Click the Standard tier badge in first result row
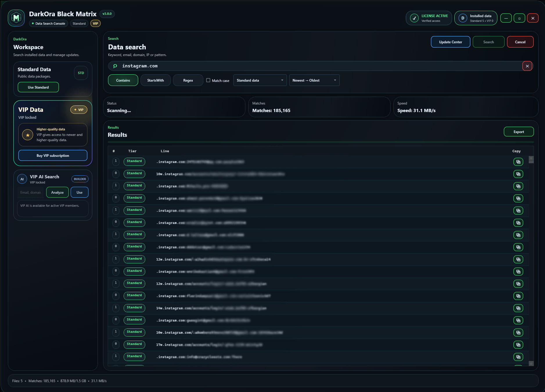The image size is (545, 392). pyautogui.click(x=134, y=161)
